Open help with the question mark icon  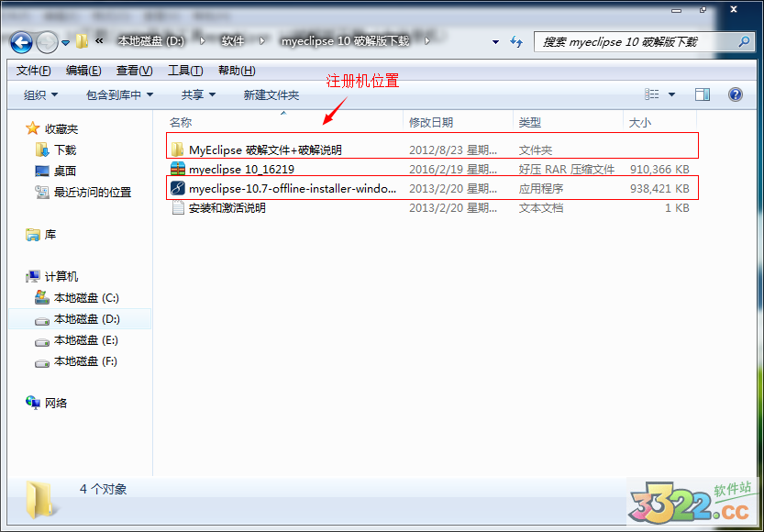pyautogui.click(x=736, y=94)
